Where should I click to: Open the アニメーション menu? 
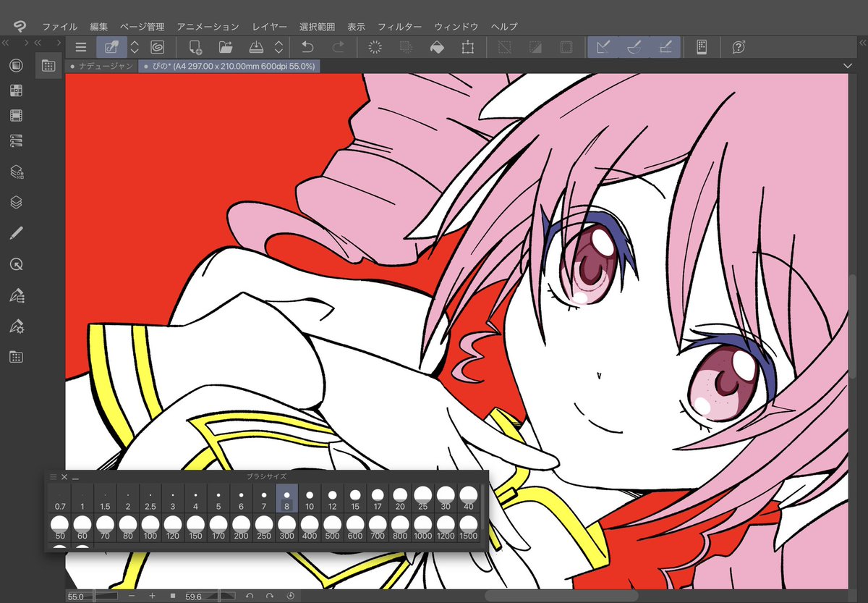(x=208, y=27)
